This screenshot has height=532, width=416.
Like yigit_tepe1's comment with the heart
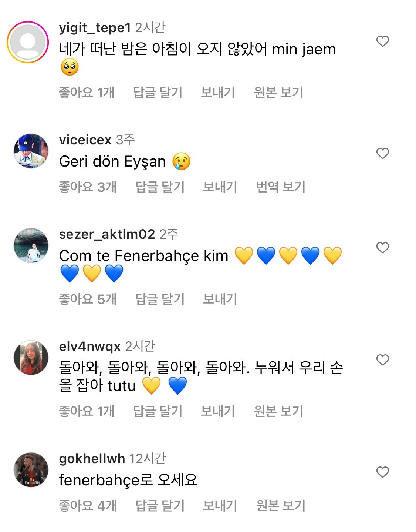click(x=382, y=41)
